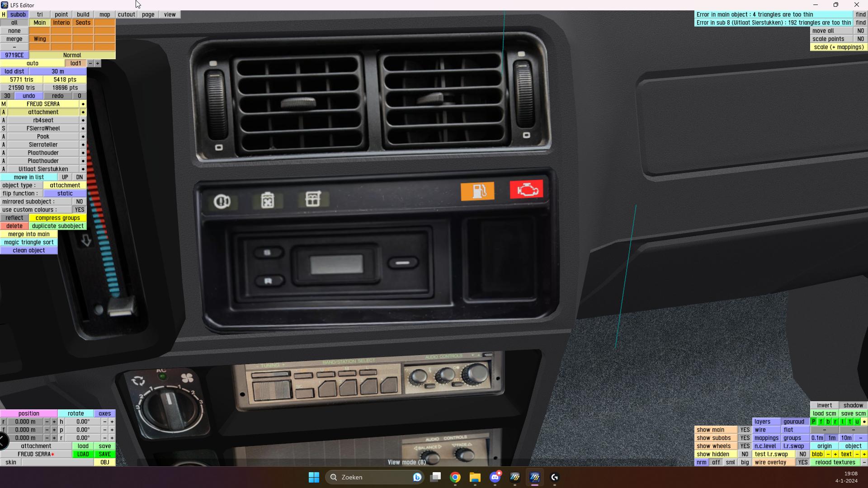
Task: Open Windows Start menu
Action: [x=314, y=477]
